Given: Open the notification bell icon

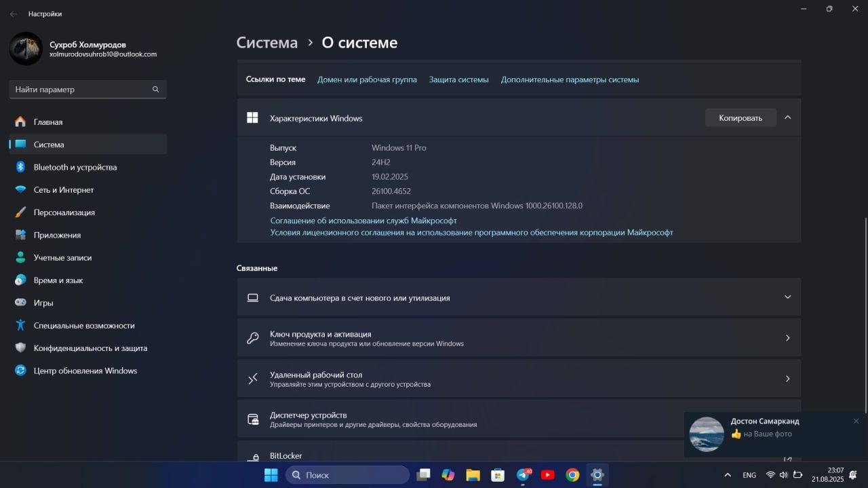Looking at the screenshot, I should coord(854,475).
